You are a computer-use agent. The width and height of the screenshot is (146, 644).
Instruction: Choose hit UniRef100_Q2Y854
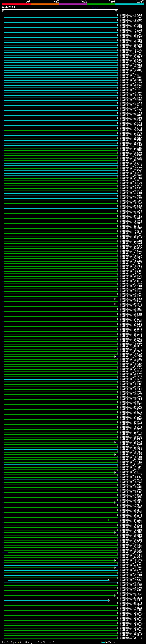click(131, 42)
